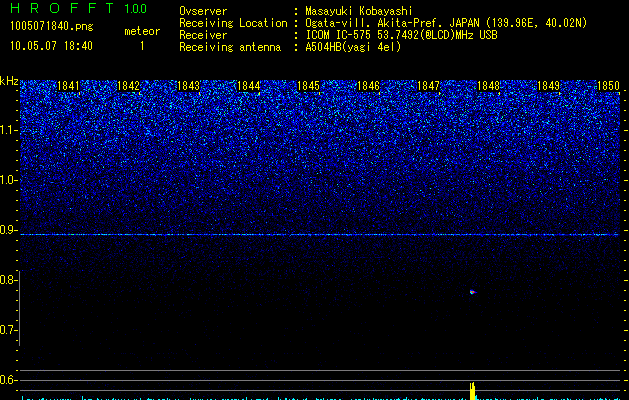Click the 1.00 version number
Screen dimensions: 629x400
click(x=135, y=8)
